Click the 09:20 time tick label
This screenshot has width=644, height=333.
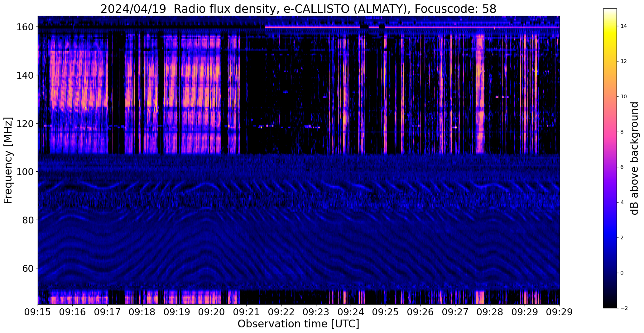(x=212, y=312)
